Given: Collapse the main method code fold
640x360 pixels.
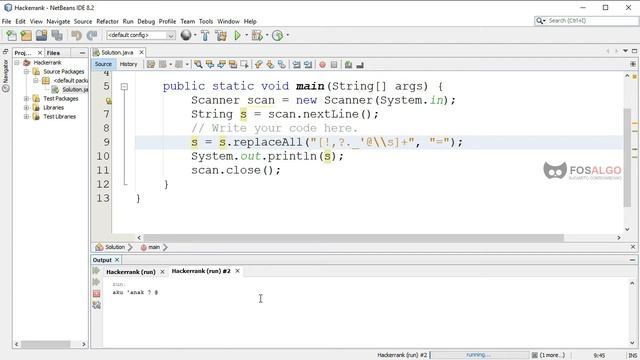Looking at the screenshot, I should pos(124,87).
